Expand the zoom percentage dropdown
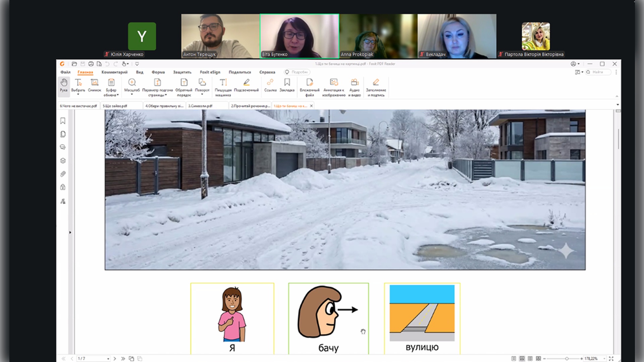644x362 pixels. (x=604, y=359)
